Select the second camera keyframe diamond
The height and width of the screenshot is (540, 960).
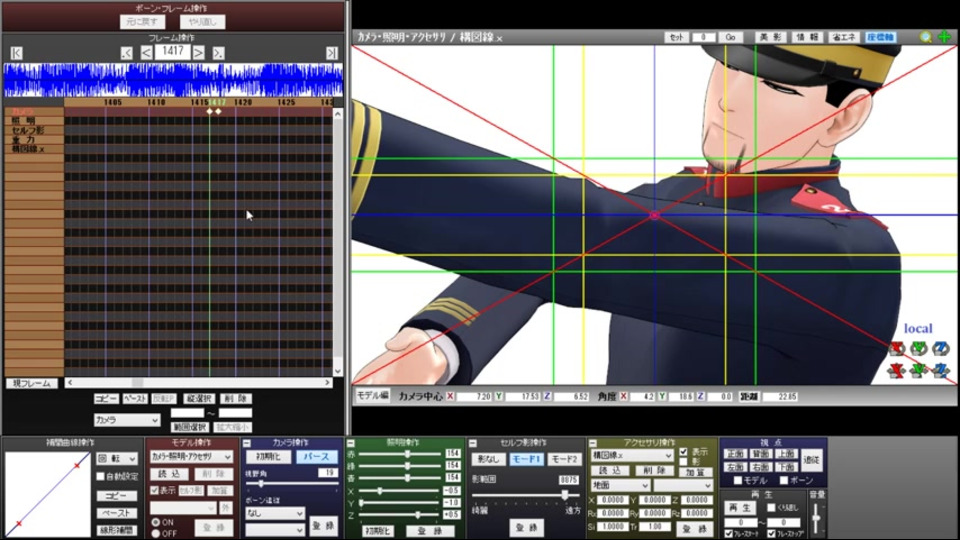(x=218, y=111)
